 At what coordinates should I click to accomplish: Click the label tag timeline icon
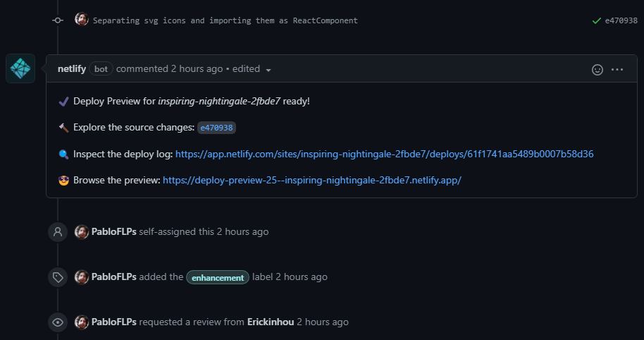point(58,277)
